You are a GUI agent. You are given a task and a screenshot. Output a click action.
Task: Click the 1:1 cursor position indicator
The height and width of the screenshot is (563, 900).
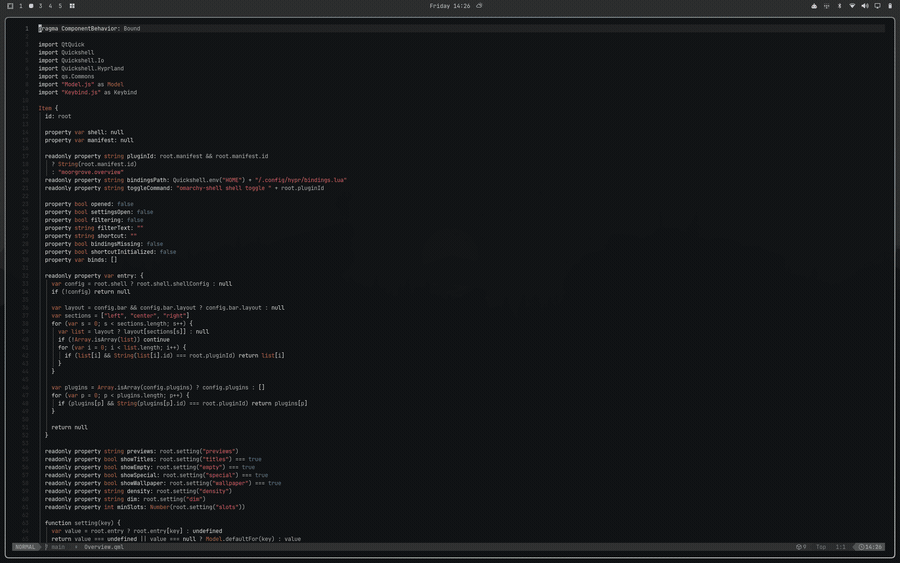tap(840, 547)
